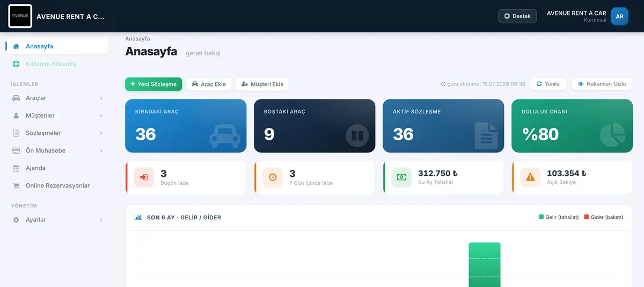This screenshot has height=287, width=644.
Task: Expand the Müşteriler chevron
Action: tap(101, 116)
